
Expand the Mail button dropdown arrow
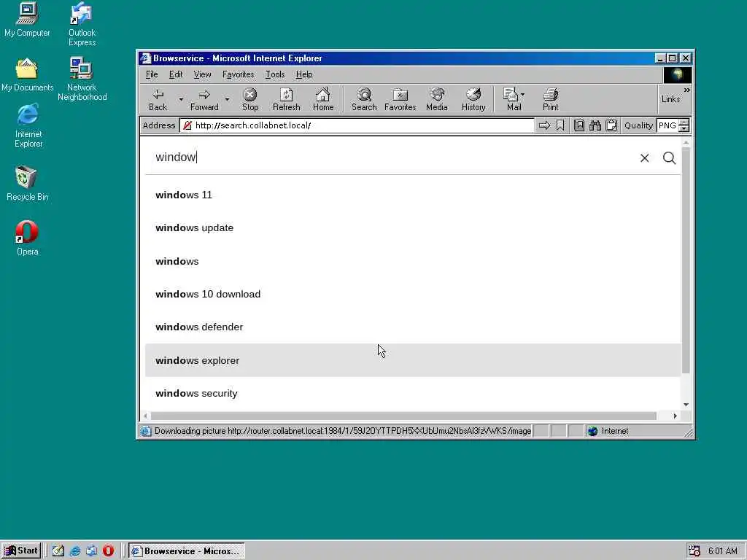[522, 95]
